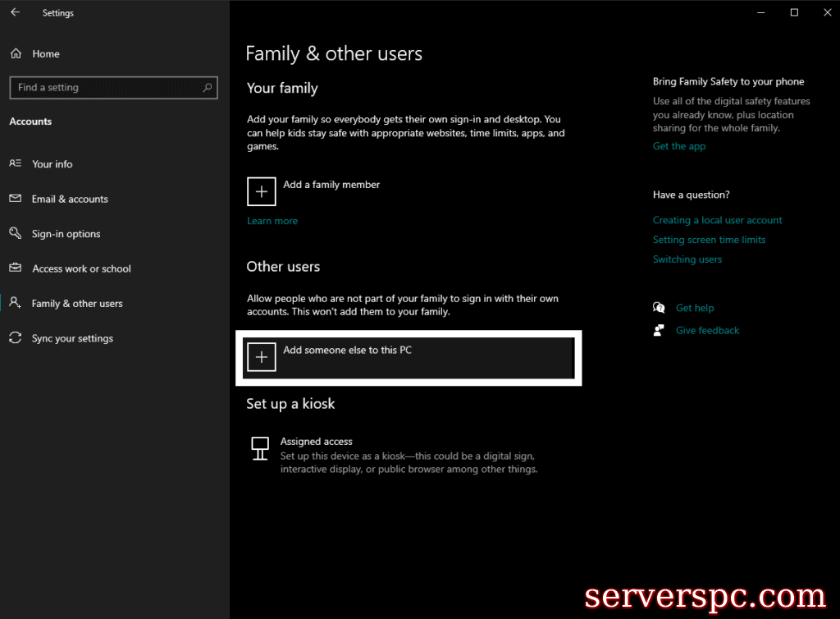Open Sync your settings page

click(x=72, y=338)
